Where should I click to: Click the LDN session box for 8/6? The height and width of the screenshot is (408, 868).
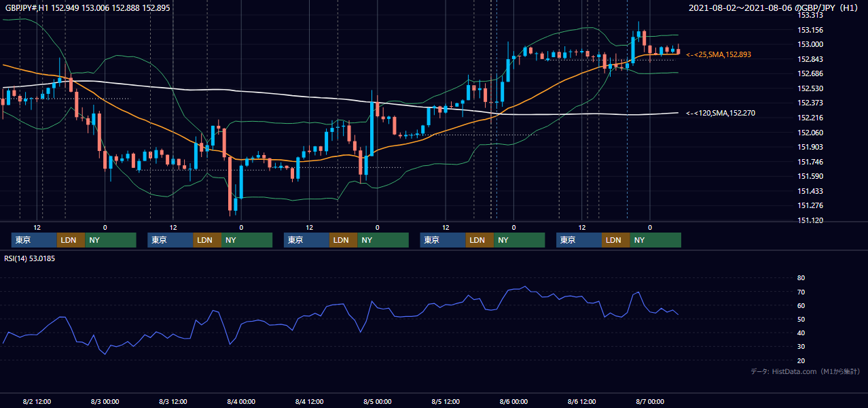click(615, 240)
